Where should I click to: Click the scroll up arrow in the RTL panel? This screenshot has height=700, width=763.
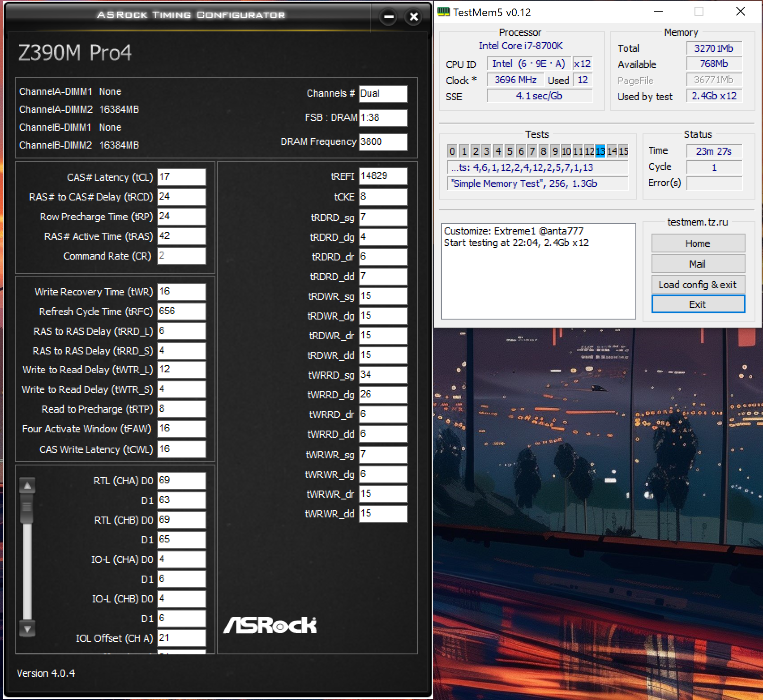tap(27, 485)
